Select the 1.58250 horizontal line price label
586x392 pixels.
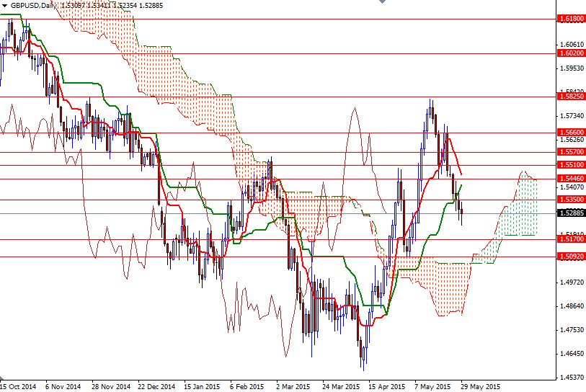coord(571,97)
